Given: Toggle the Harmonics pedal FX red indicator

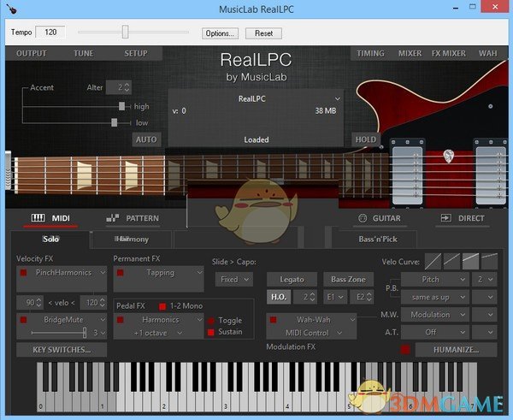Looking at the screenshot, I should point(120,320).
